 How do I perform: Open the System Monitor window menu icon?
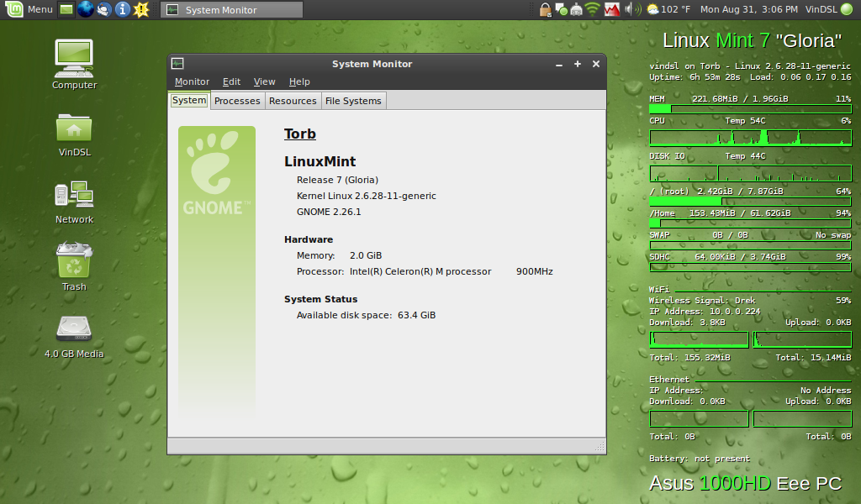pyautogui.click(x=177, y=64)
